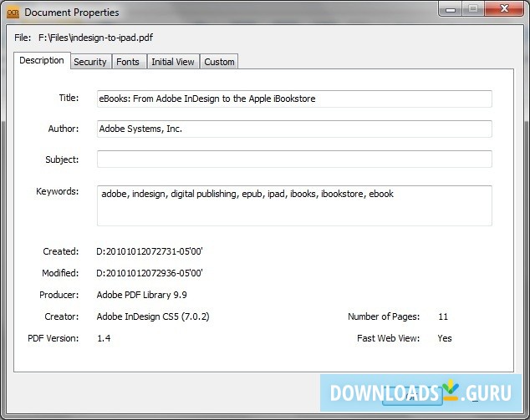This screenshot has height=420, width=530.
Task: Open the Fonts tab
Action: pos(128,62)
